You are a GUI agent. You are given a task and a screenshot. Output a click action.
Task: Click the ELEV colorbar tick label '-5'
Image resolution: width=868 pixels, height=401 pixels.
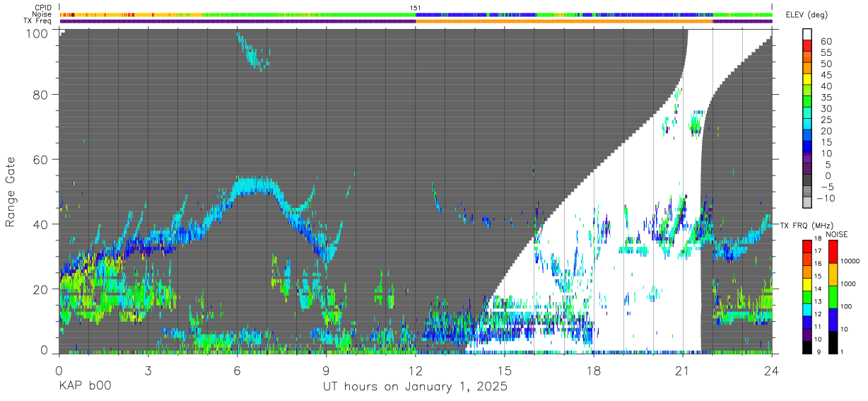(x=826, y=187)
